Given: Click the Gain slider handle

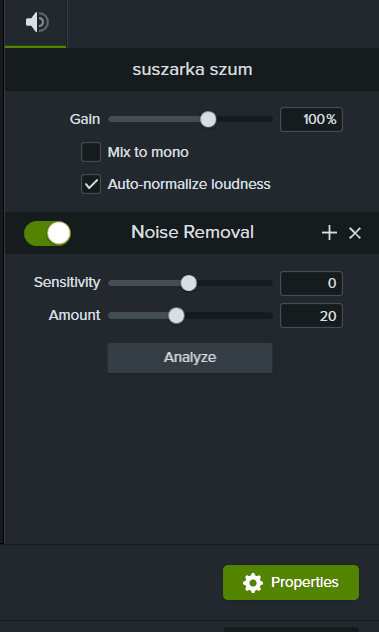Looking at the screenshot, I should tap(208, 119).
